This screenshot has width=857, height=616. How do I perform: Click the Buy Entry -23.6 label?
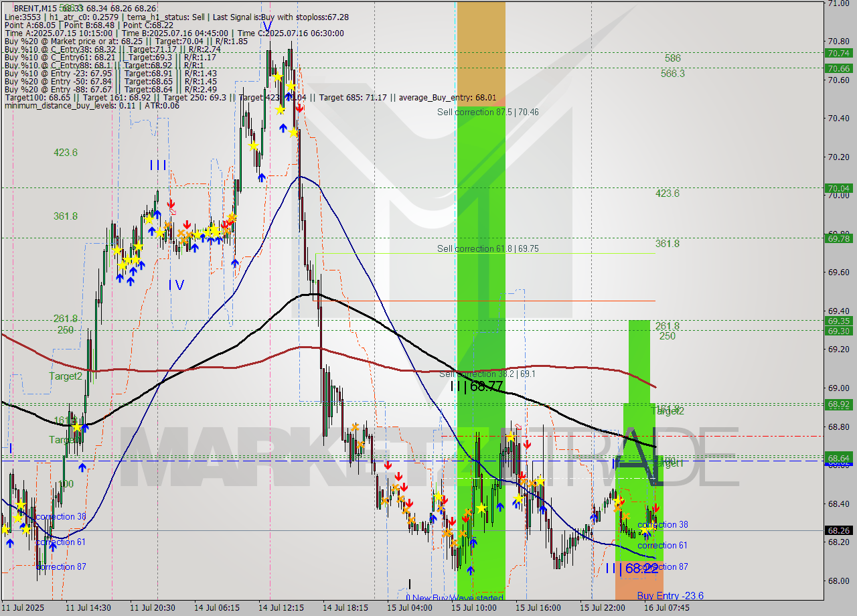tap(670, 595)
